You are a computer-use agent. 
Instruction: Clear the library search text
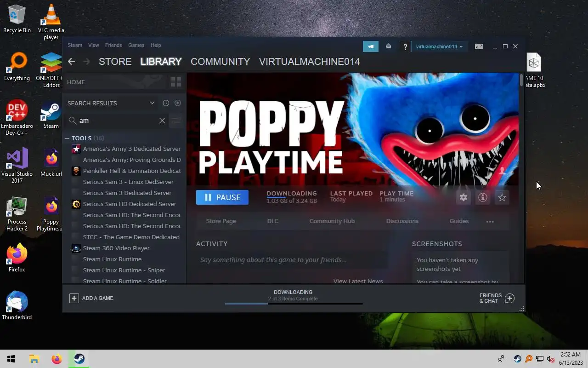click(x=162, y=121)
